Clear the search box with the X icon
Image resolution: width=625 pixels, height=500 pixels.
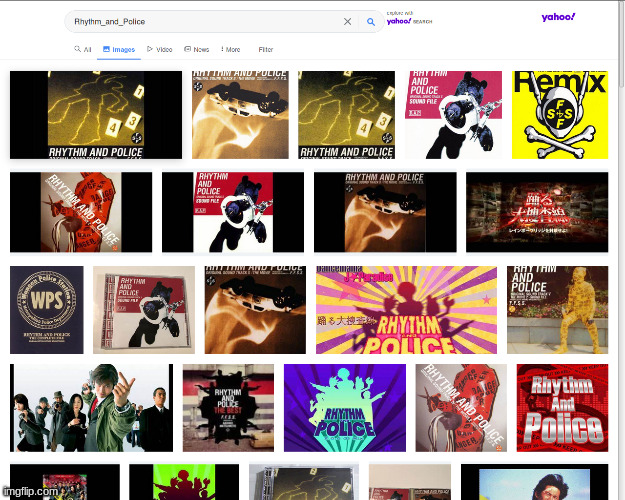point(347,22)
